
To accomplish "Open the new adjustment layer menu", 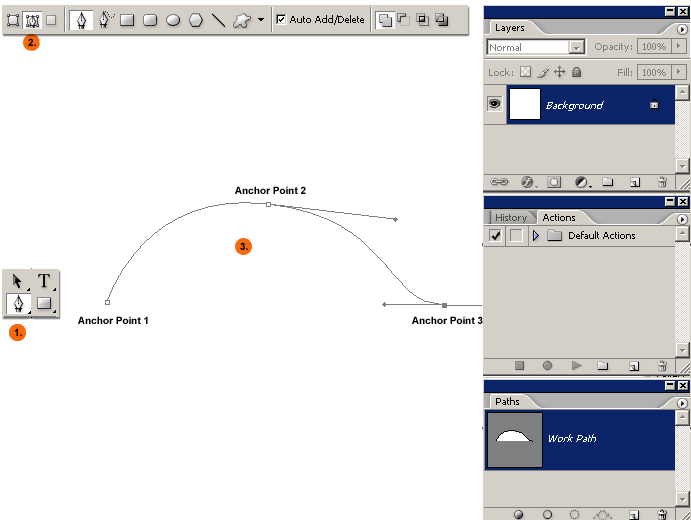I will tap(582, 182).
